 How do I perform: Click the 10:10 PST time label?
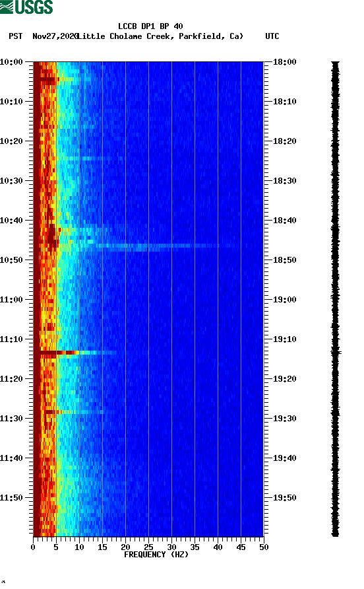pyautogui.click(x=11, y=102)
